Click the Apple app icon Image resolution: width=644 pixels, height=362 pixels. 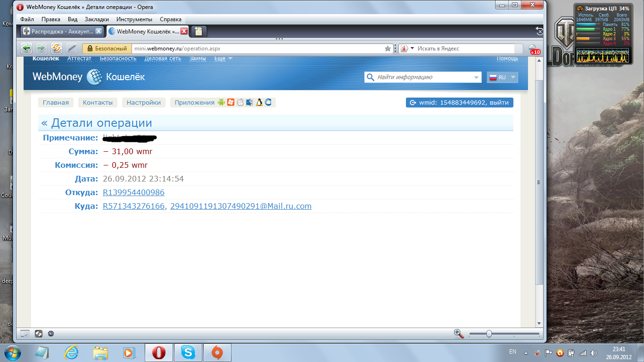pos(240,102)
